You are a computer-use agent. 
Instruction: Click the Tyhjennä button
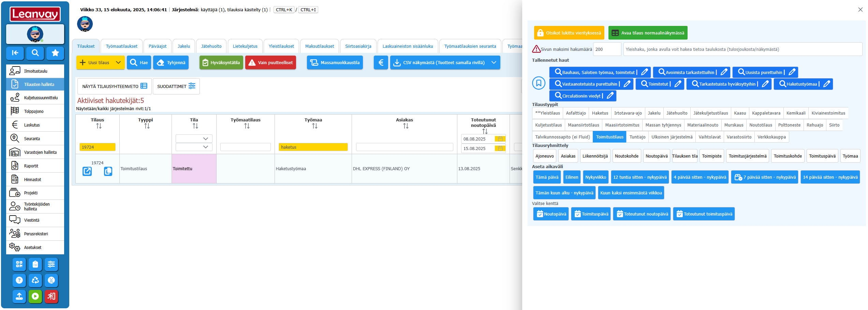tap(171, 63)
